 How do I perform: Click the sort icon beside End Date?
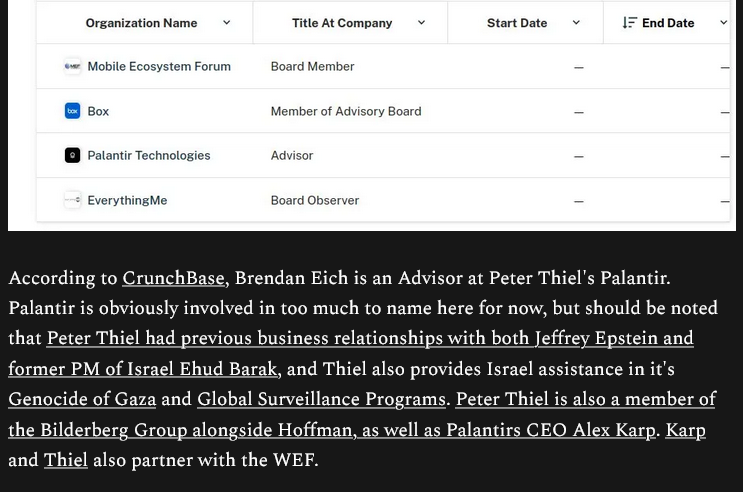[x=629, y=23]
